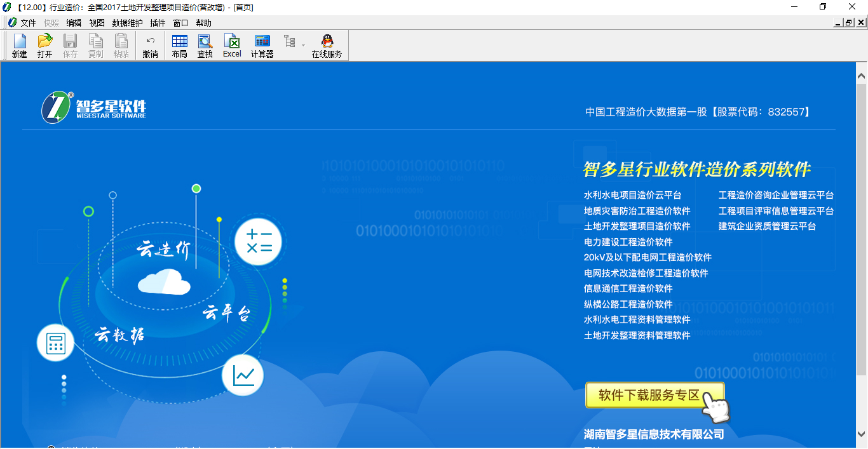Image resolution: width=868 pixels, height=449 pixels.
Task: Open 在线服务 online service penguin icon
Action: pyautogui.click(x=327, y=46)
